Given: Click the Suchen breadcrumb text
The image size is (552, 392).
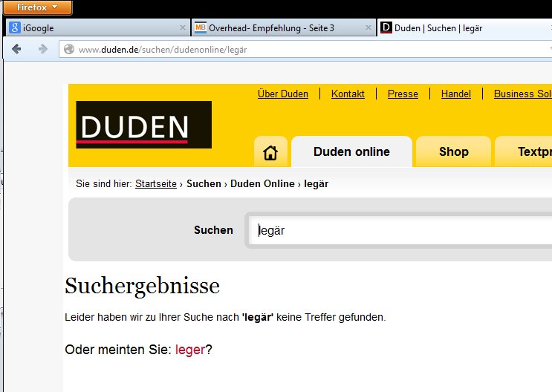Looking at the screenshot, I should (204, 183).
